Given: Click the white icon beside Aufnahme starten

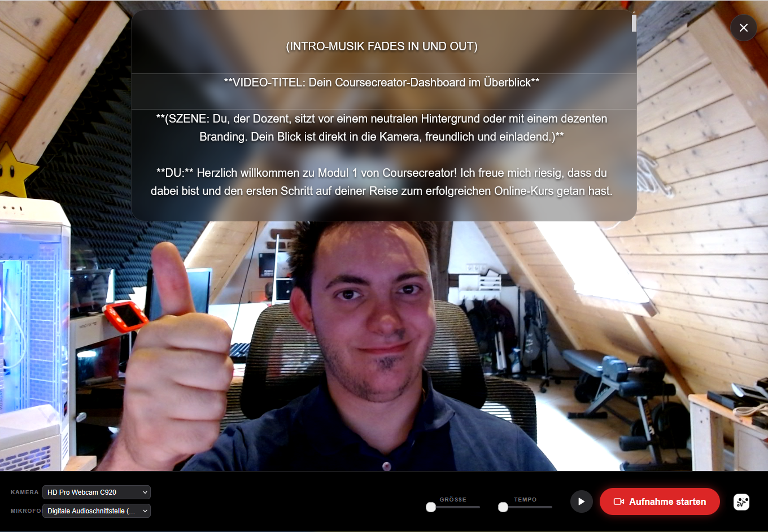Looking at the screenshot, I should pos(741,502).
